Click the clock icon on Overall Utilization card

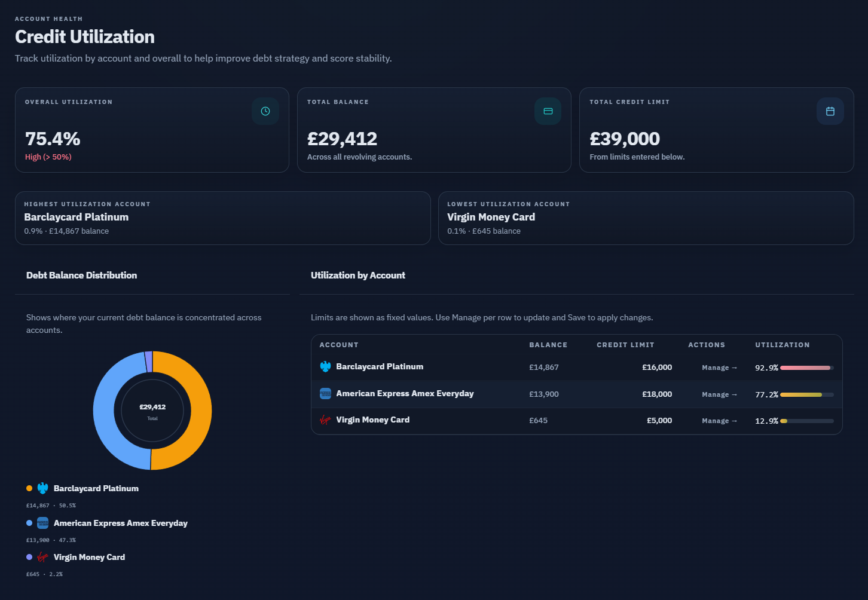265,111
